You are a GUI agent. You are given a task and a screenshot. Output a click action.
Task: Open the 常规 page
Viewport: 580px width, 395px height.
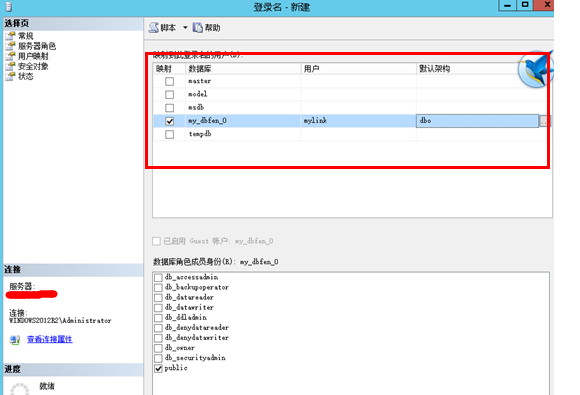point(26,36)
